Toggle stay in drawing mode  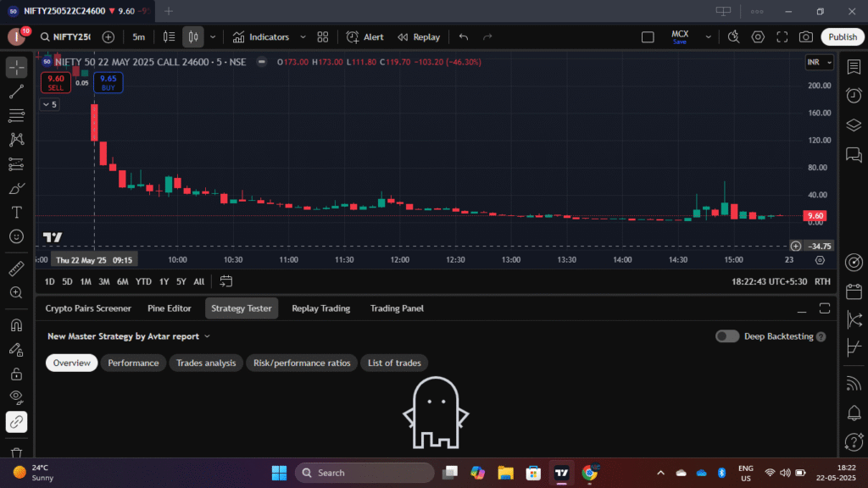point(17,350)
